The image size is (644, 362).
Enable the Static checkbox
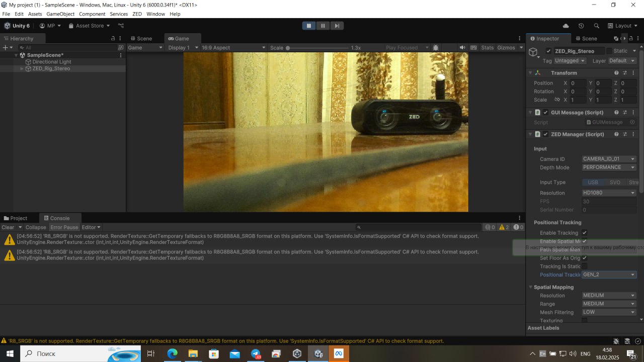[x=609, y=51]
